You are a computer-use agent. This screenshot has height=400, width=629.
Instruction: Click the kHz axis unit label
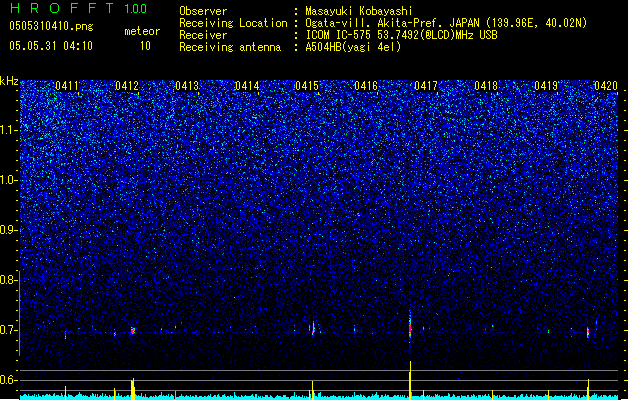click(9, 81)
